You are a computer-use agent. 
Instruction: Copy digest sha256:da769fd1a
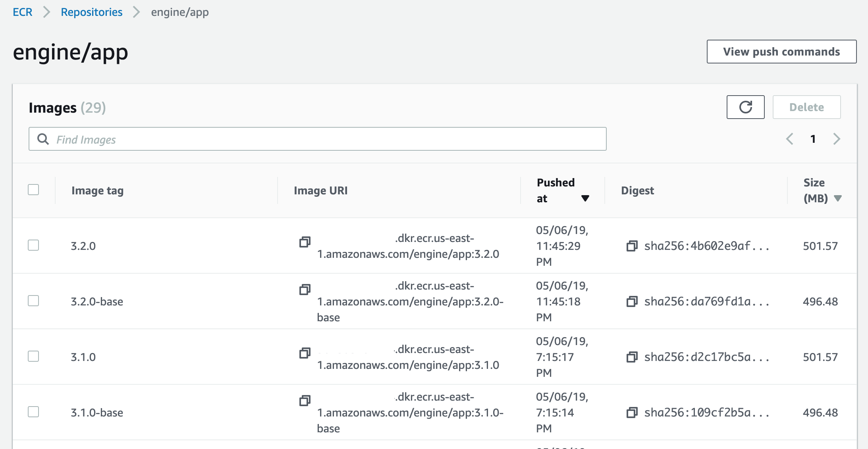coord(632,301)
